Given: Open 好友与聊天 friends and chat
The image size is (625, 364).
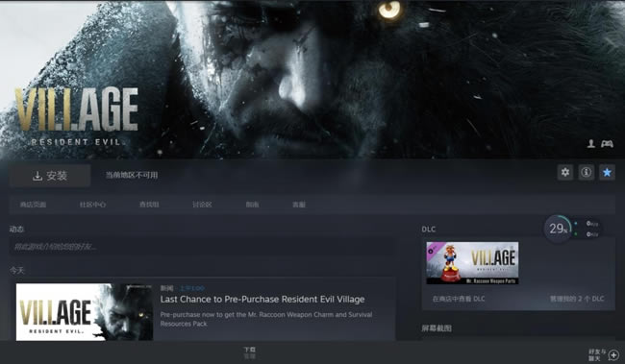Looking at the screenshot, I should coord(597,354).
